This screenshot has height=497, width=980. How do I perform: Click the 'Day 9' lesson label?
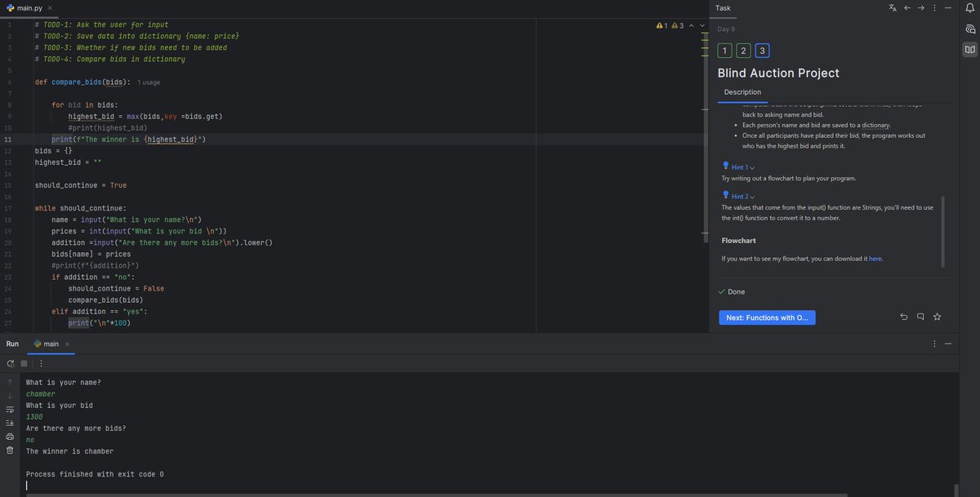[726, 29]
